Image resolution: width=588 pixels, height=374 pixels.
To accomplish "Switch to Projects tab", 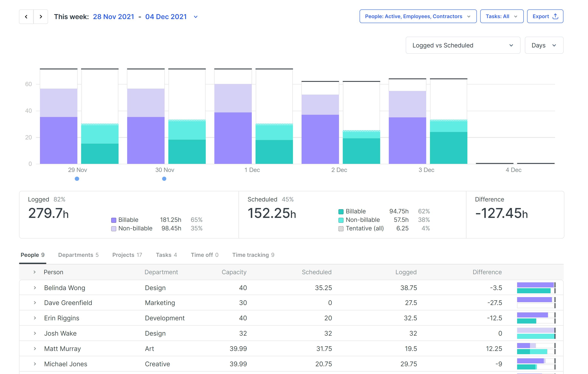I will click(x=127, y=255).
